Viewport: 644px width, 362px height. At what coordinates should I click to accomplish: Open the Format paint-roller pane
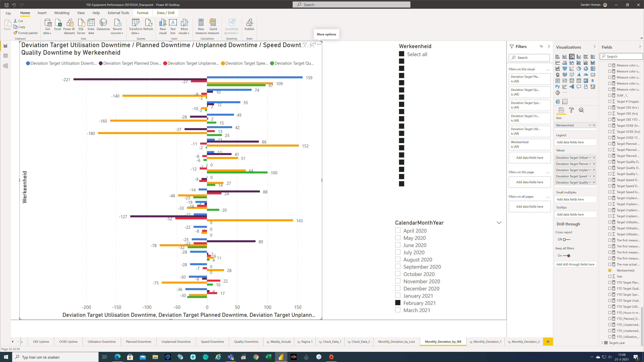(572, 110)
